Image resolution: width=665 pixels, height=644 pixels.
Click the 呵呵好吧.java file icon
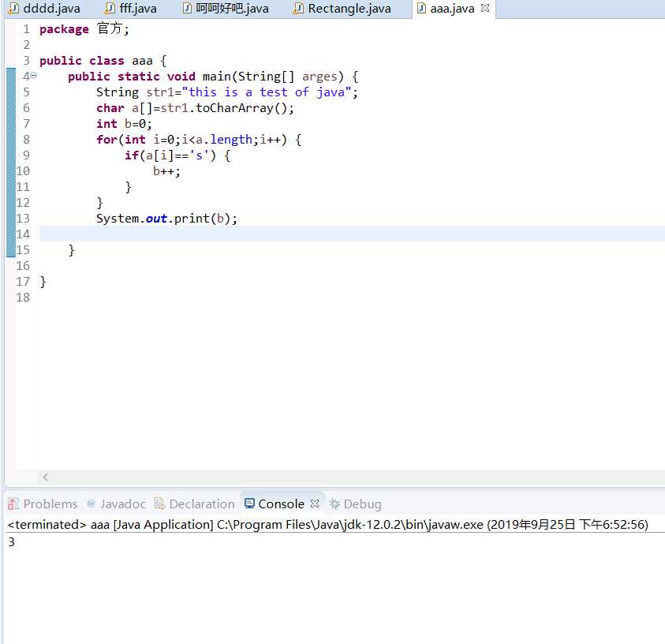[x=187, y=8]
